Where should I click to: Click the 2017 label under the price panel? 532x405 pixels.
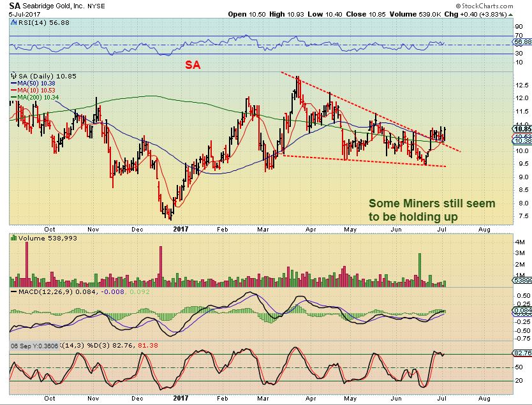181,229
